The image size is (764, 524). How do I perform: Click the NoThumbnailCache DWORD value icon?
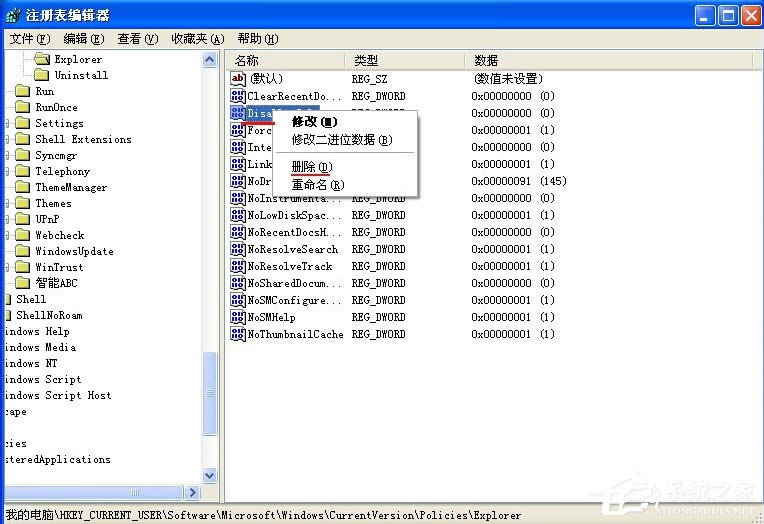point(238,334)
